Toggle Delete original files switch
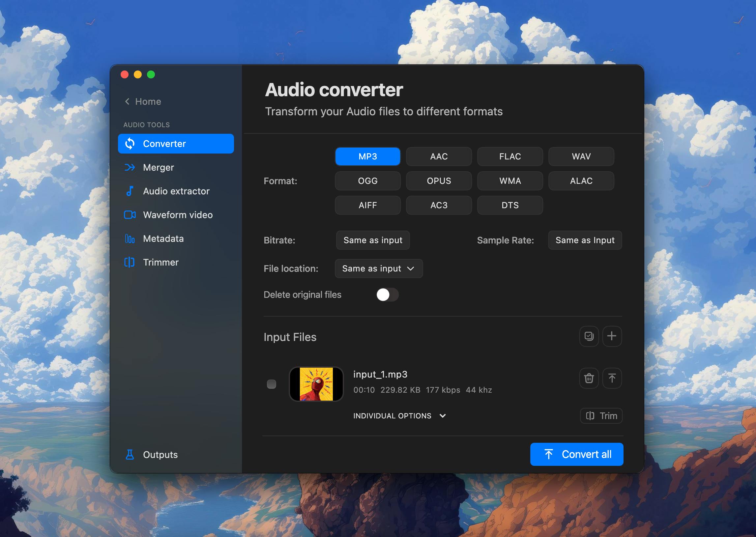The image size is (756, 537). point(387,295)
